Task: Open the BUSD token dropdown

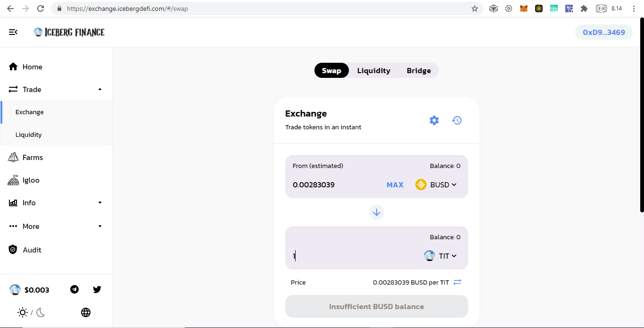Action: tap(436, 185)
